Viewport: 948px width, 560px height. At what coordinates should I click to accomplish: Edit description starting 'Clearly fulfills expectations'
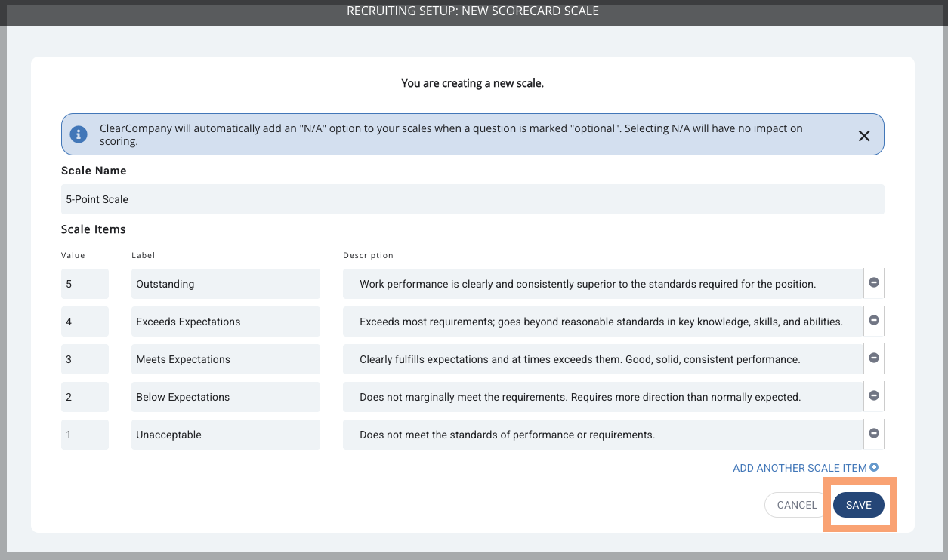pos(603,359)
